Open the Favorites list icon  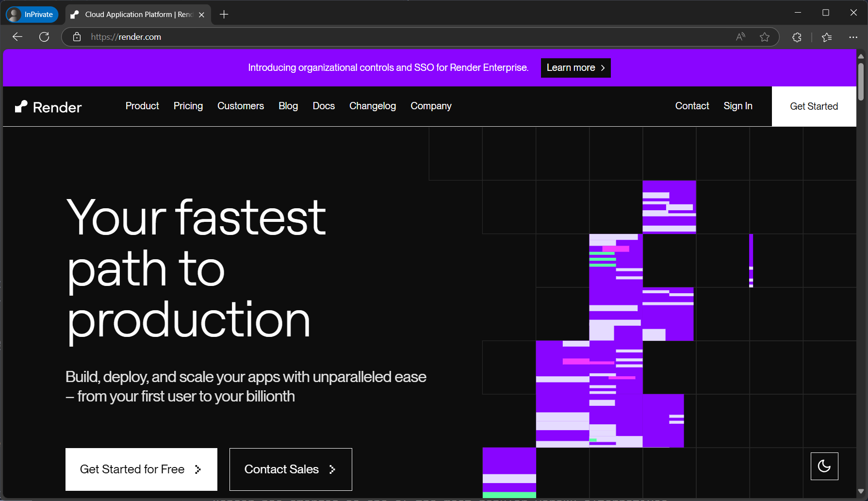coord(827,37)
